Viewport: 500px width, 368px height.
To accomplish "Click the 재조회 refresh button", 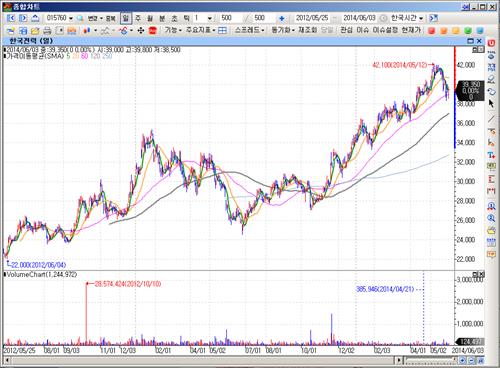I will tap(307, 30).
